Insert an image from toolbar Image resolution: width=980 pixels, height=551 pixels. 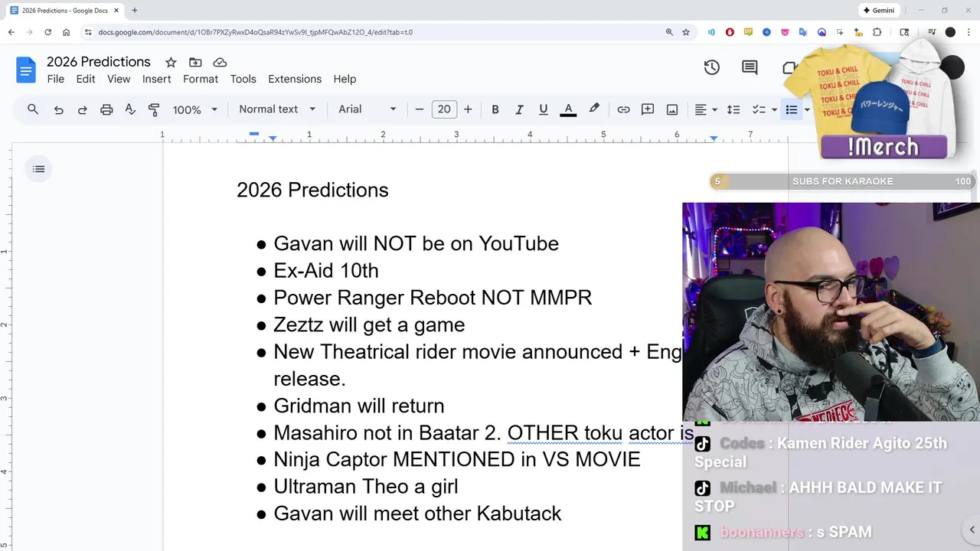[672, 109]
